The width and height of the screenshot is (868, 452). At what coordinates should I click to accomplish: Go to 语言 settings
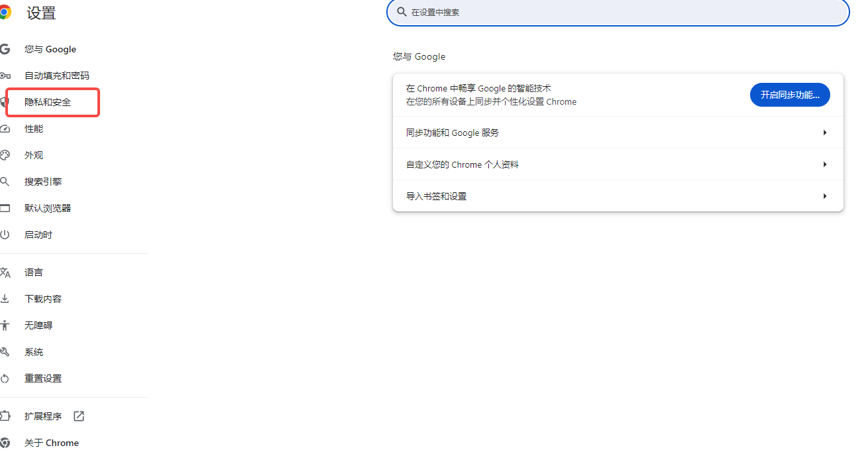pyautogui.click(x=34, y=272)
